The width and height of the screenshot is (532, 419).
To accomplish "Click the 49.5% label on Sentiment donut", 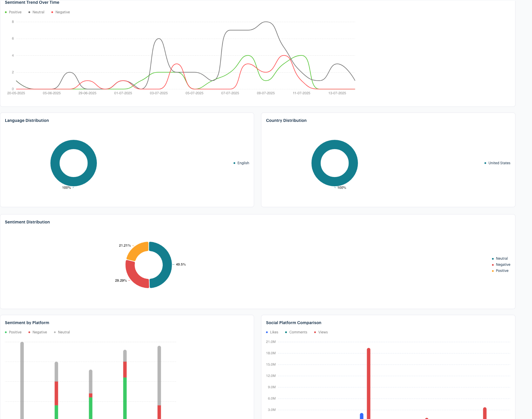I will pos(181,265).
